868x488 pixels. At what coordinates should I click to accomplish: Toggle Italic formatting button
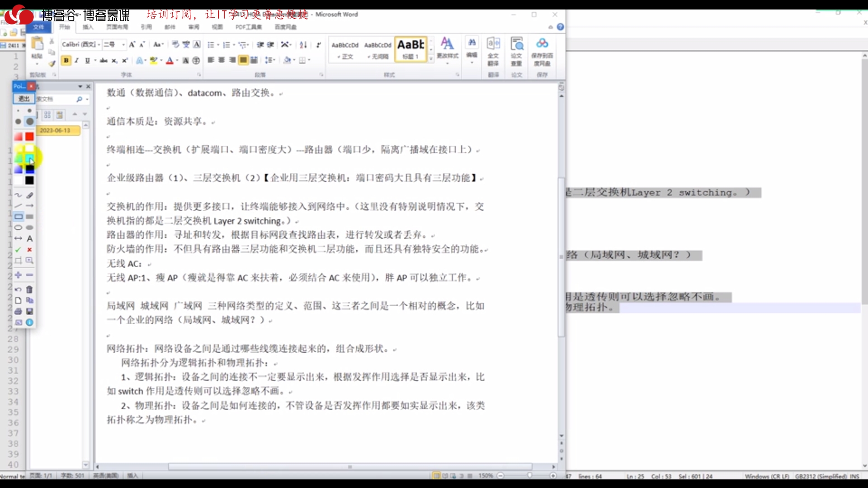[77, 60]
